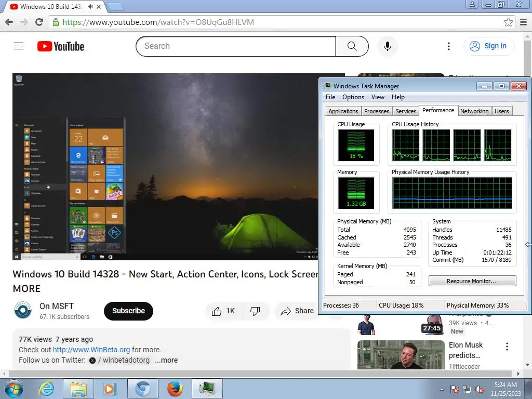532x399 pixels.
Task: Select Task Manager taskbar button
Action: click(207, 389)
